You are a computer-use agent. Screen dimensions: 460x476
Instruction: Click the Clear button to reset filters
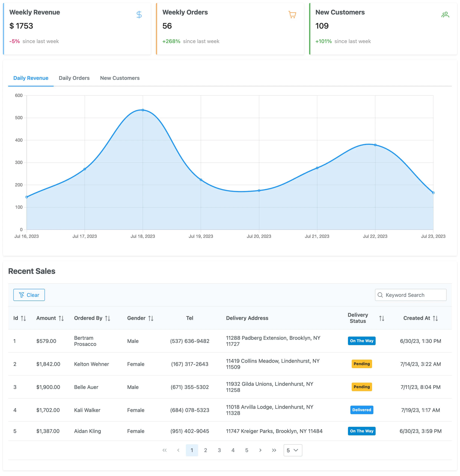pyautogui.click(x=29, y=295)
